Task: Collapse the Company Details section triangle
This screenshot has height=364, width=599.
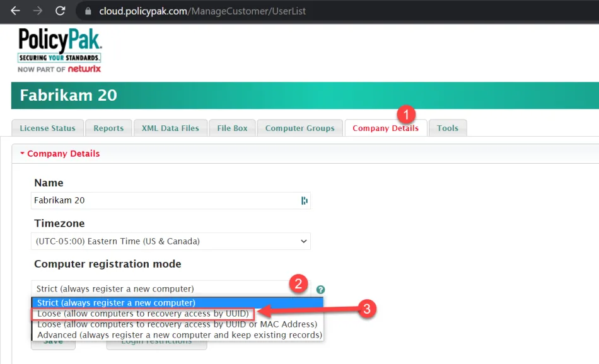Action: click(22, 154)
